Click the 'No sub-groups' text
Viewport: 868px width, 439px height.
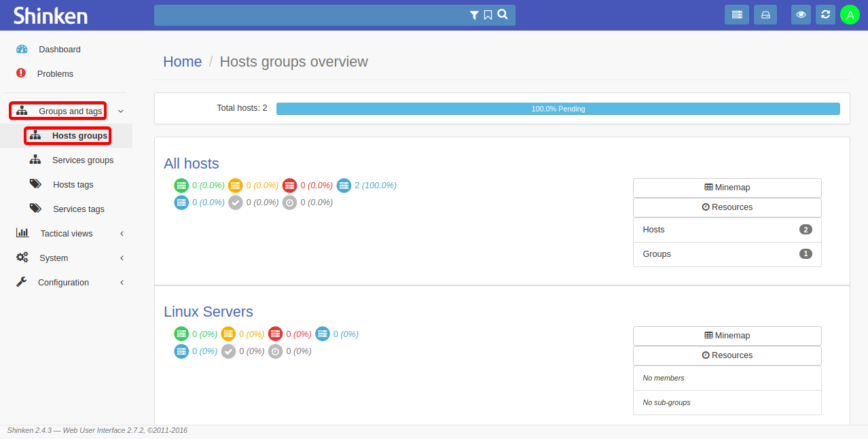(x=666, y=402)
